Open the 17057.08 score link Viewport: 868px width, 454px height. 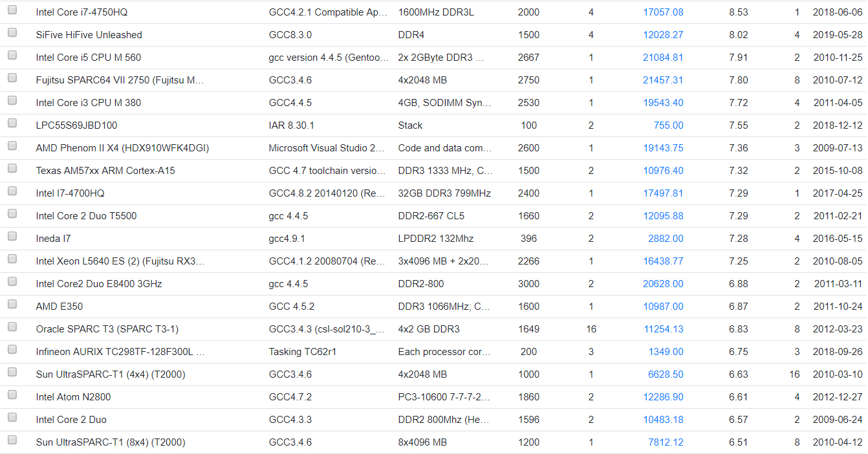[663, 12]
